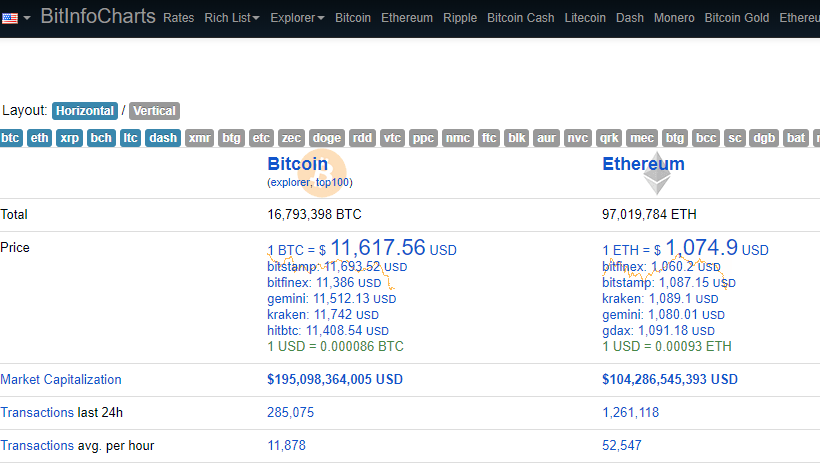This screenshot has height=467, width=820.
Task: Click the 1 USD = 0.000086 BTC text
Action: pyautogui.click(x=335, y=347)
